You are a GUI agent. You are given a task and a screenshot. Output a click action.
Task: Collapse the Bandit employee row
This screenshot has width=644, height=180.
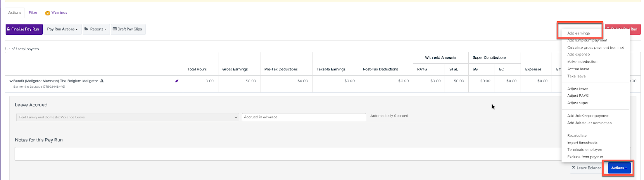coord(11,81)
